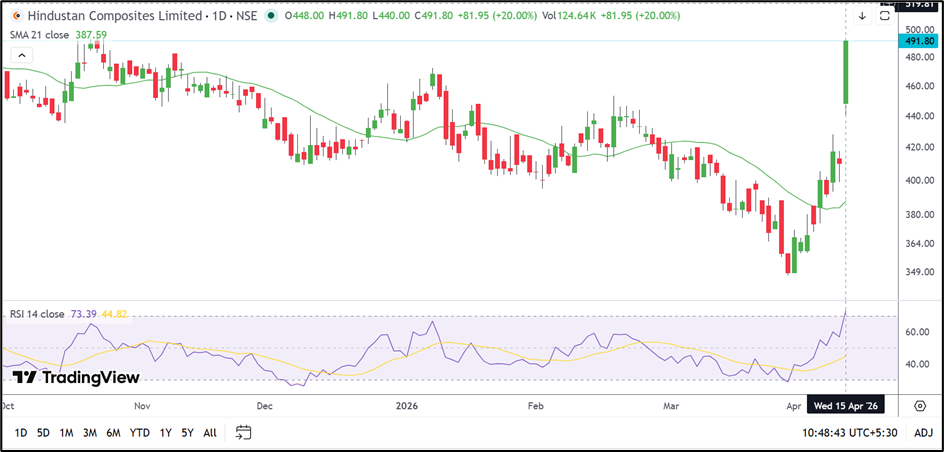Image resolution: width=944 pixels, height=452 pixels.
Task: Show the 5Y time range
Action: click(187, 433)
